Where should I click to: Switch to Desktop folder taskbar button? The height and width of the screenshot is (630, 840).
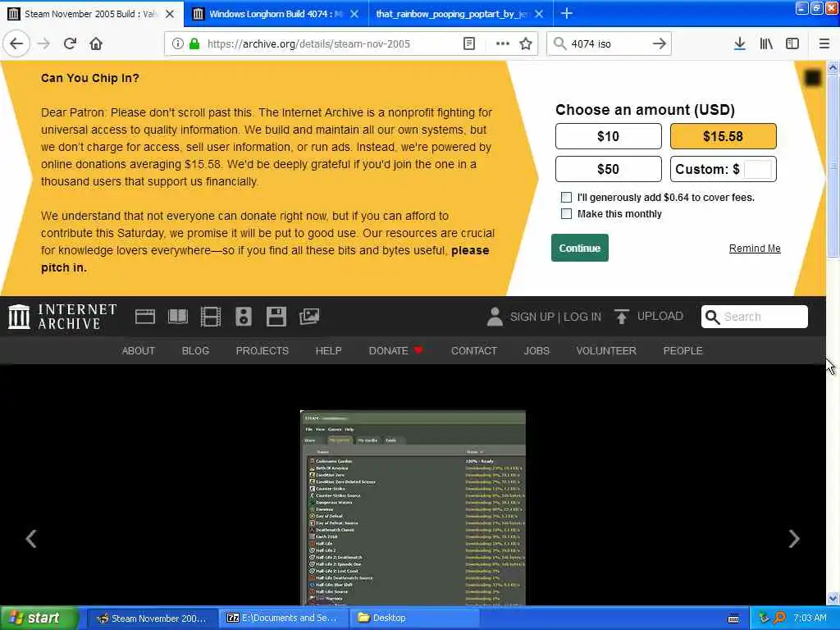point(414,619)
